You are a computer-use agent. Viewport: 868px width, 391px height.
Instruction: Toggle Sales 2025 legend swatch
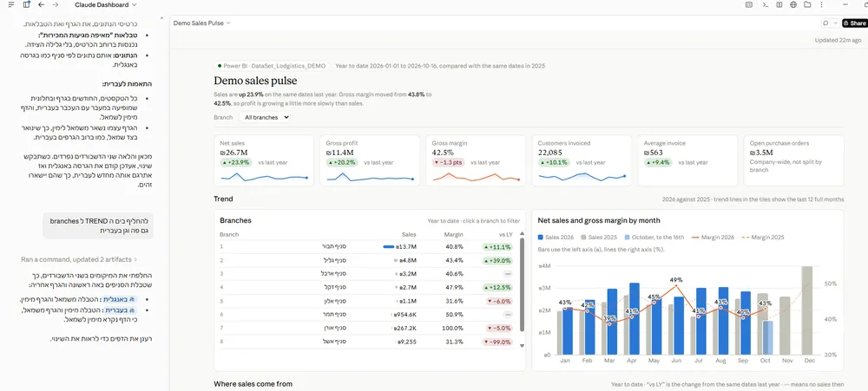click(583, 238)
